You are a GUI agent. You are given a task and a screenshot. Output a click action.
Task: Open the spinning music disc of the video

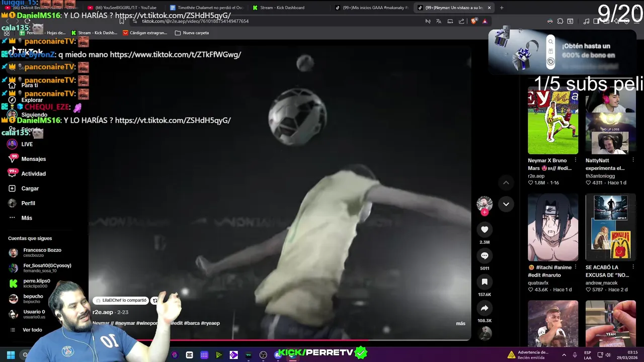485,333
